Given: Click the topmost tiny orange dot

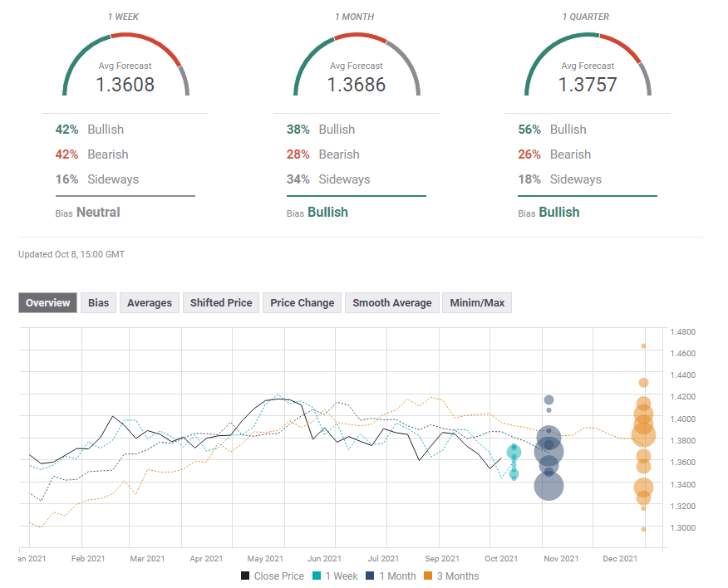Looking at the screenshot, I should (x=643, y=346).
